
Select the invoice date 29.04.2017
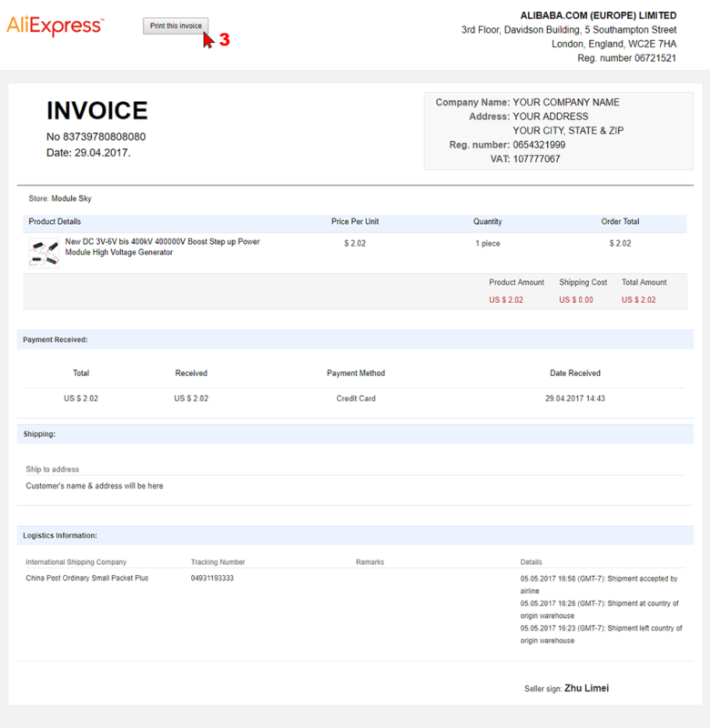(102, 153)
